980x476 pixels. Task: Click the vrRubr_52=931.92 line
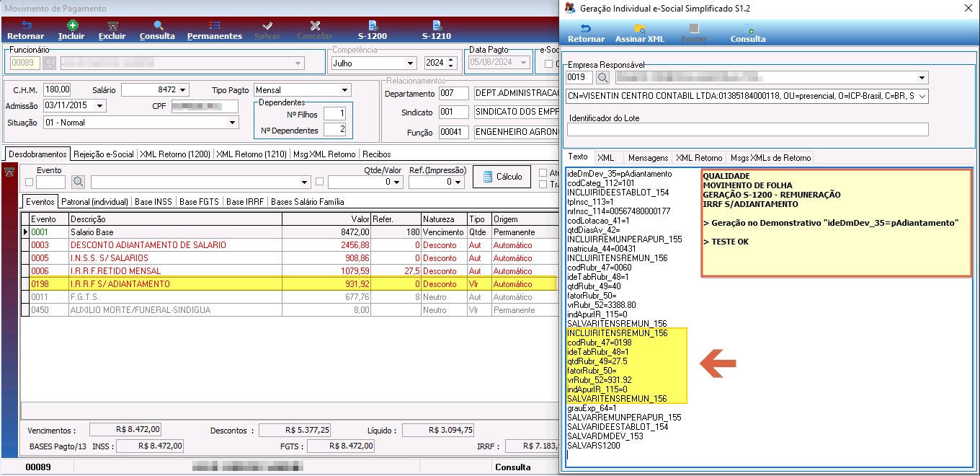coord(600,380)
